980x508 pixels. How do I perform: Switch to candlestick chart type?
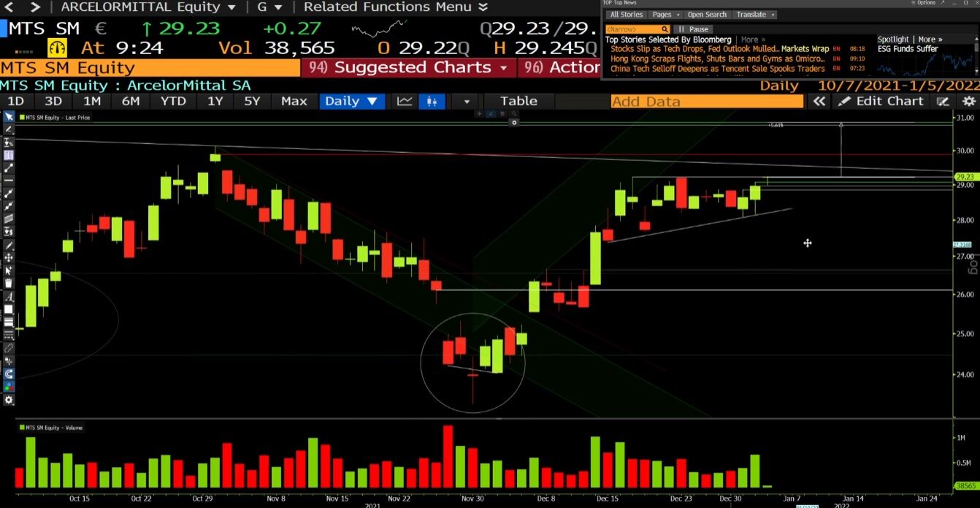pos(432,102)
